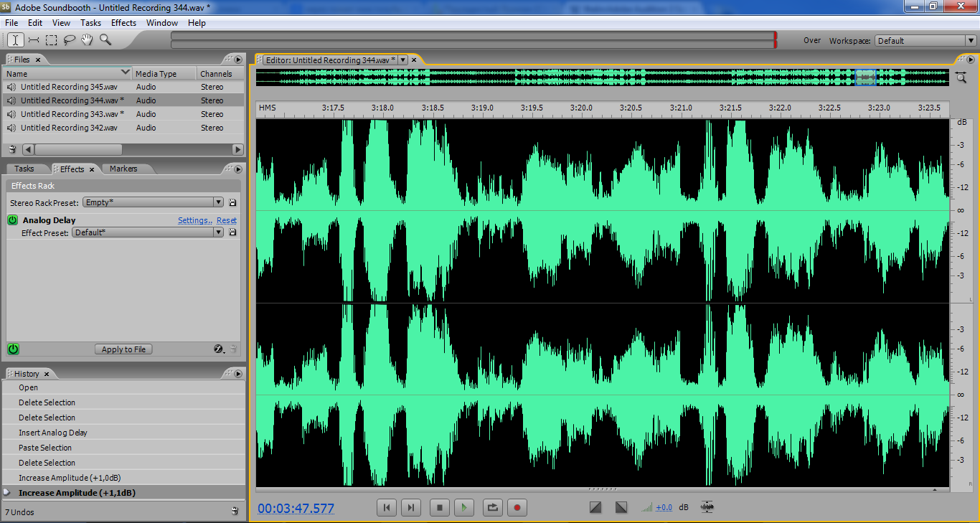This screenshot has width=980, height=523.
Task: Toggle the Effects Rack master power button
Action: (13, 349)
